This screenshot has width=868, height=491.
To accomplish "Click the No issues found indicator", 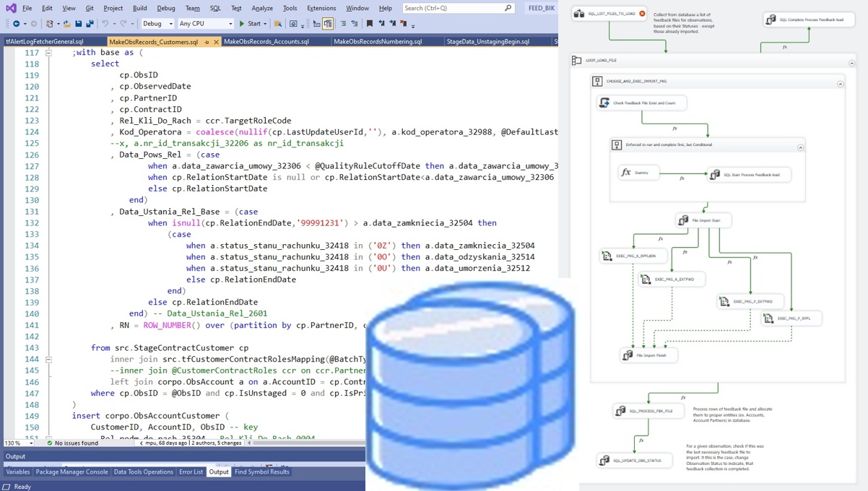I will point(72,443).
